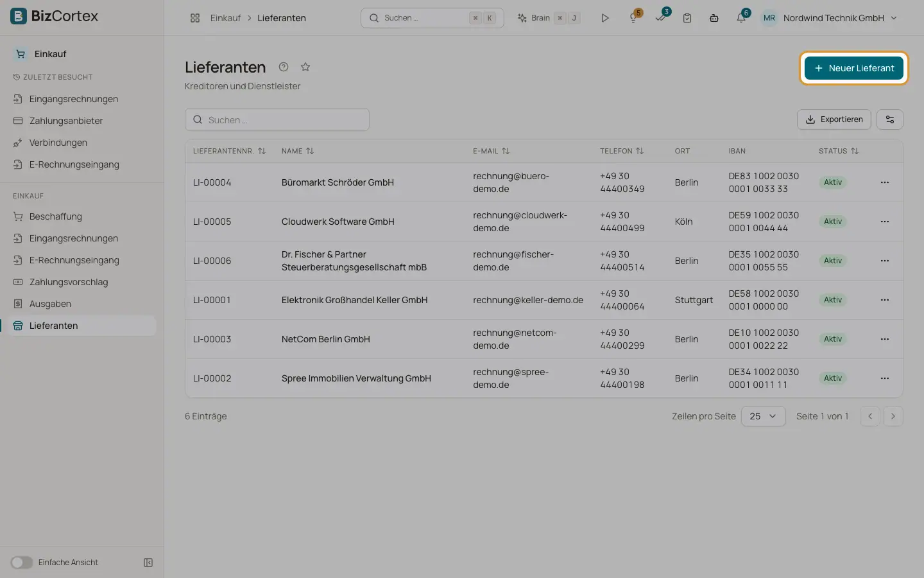
Task: Open the Zeilen pro Seite dropdown showing 25
Action: tap(763, 416)
